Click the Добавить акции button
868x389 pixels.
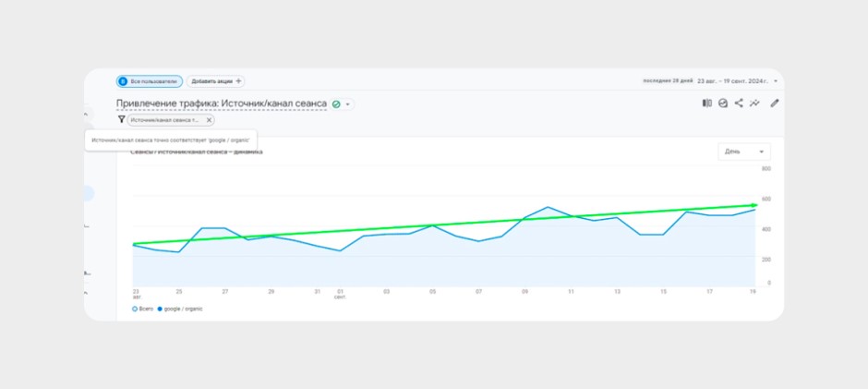(x=215, y=81)
